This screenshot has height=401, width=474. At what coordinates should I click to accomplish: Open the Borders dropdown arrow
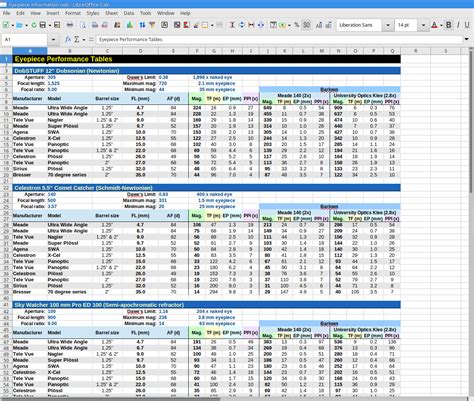[x=212, y=25]
